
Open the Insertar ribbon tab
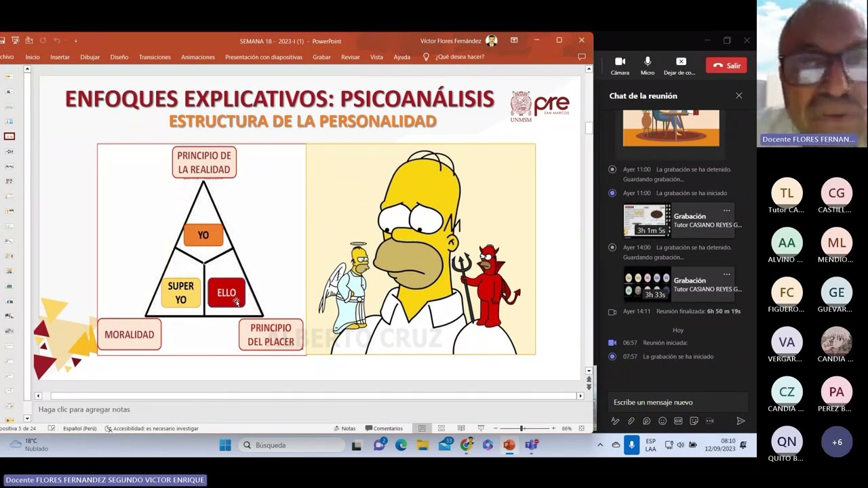tap(60, 57)
